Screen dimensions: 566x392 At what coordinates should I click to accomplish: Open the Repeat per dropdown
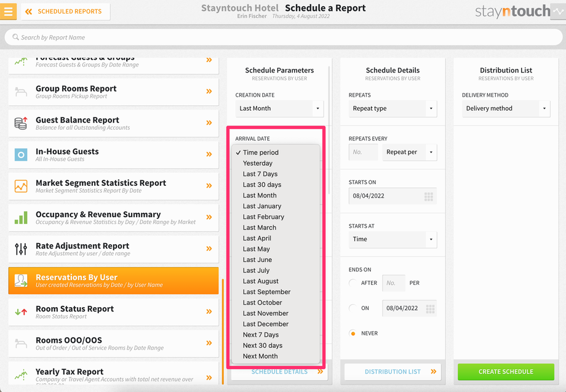pyautogui.click(x=410, y=152)
